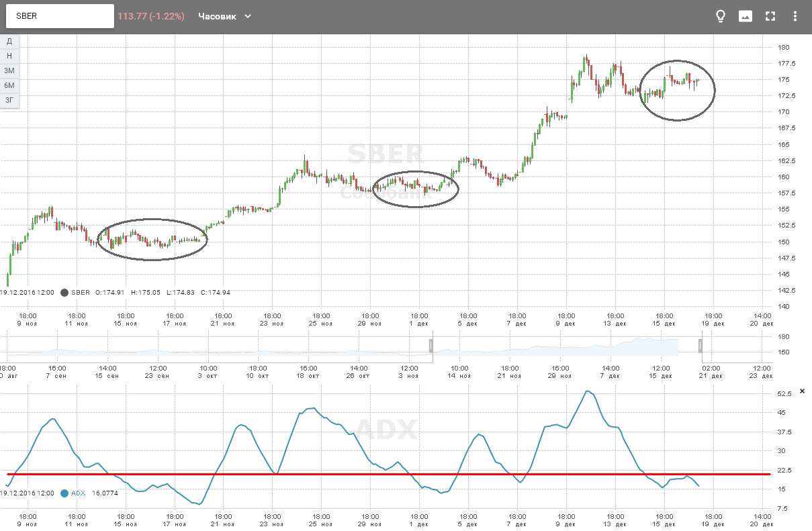
Task: Close the ADX indicator panel
Action: [x=801, y=391]
